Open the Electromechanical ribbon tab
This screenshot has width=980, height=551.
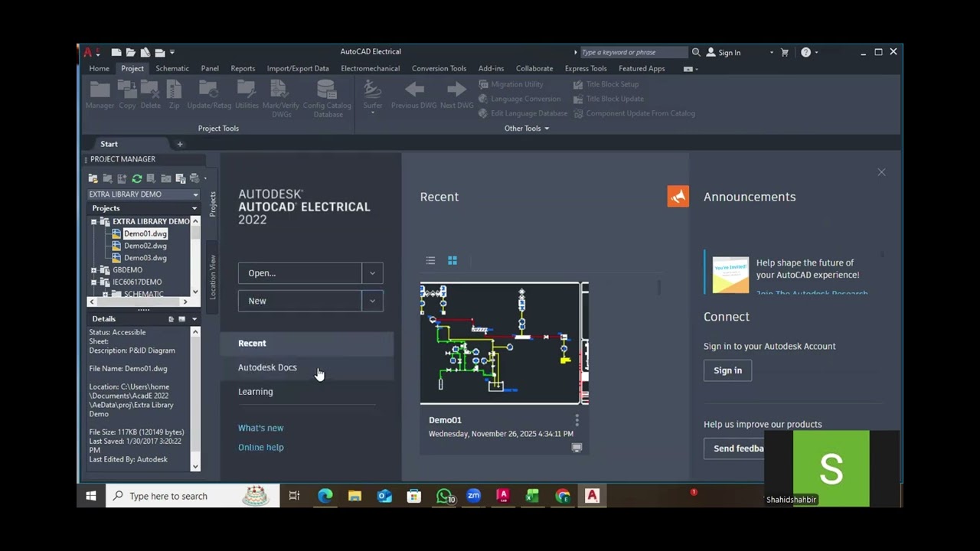(x=371, y=69)
